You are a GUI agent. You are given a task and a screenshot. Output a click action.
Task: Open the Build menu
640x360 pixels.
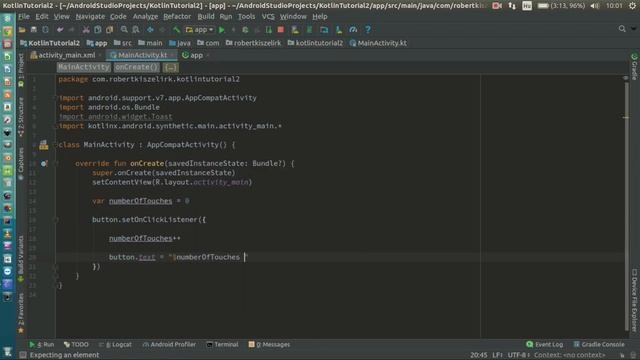206,16
